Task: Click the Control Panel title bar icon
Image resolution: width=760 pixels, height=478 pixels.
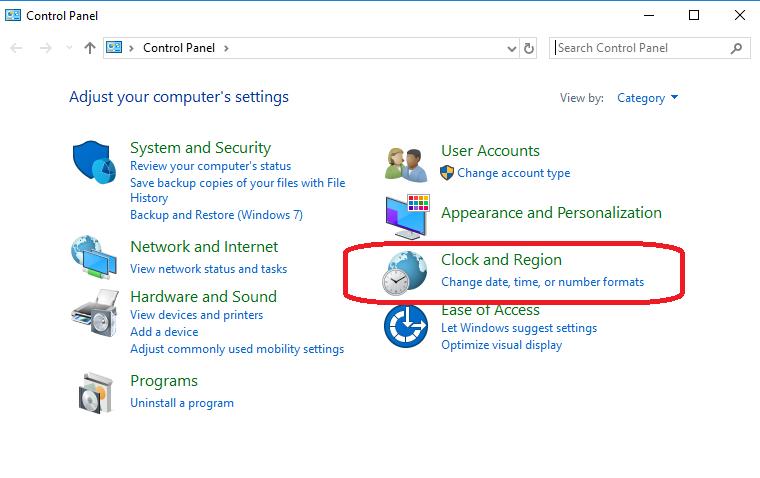Action: 13,15
